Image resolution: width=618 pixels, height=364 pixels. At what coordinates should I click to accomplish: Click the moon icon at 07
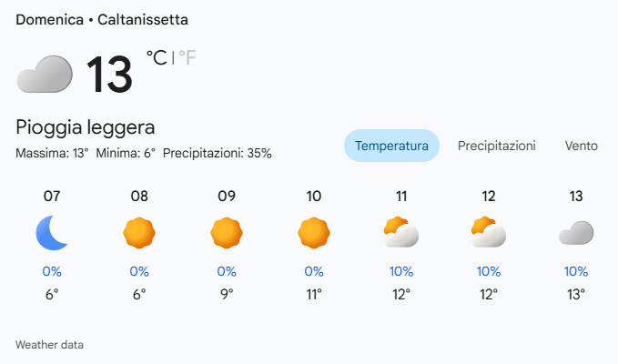[52, 234]
